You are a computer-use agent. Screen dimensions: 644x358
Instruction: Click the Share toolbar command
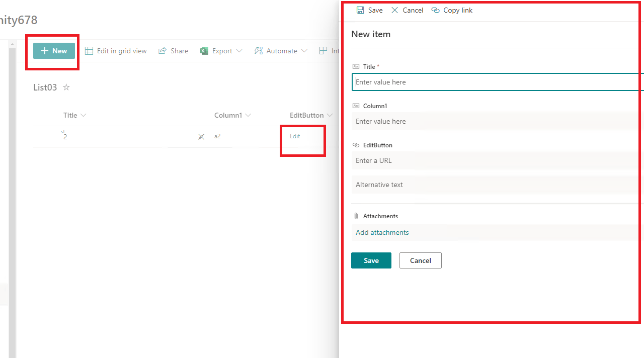173,51
